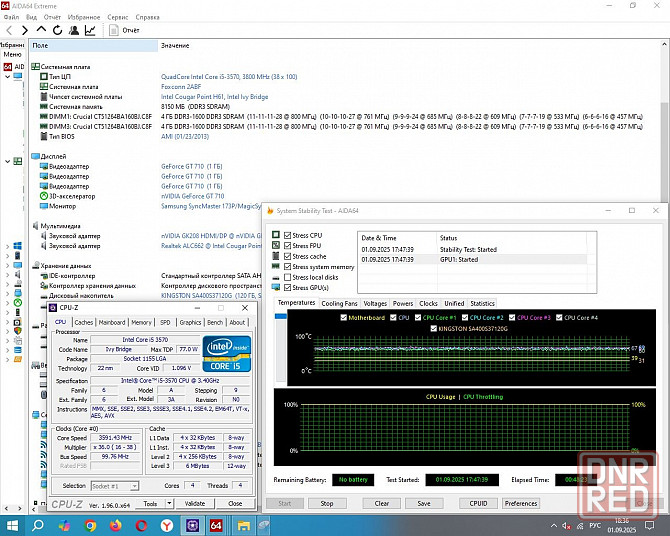Click the Validate button in CPU-Z
Screen dimensions: 670x536
pyautogui.click(x=194, y=504)
